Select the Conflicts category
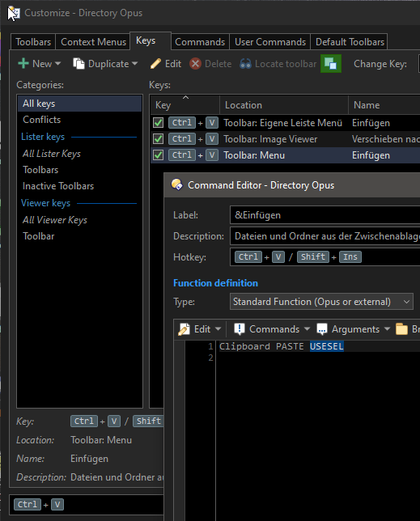Screen dimensions: 420x521 click(80, 120)
